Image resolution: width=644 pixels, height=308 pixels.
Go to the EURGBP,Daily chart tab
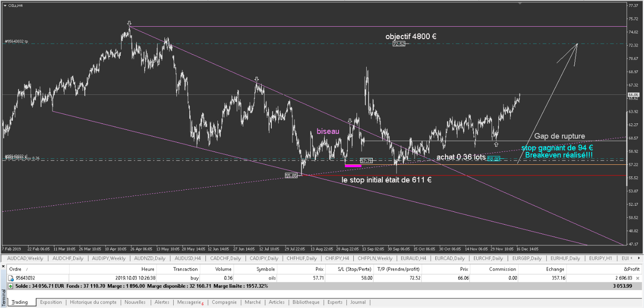(x=527, y=258)
